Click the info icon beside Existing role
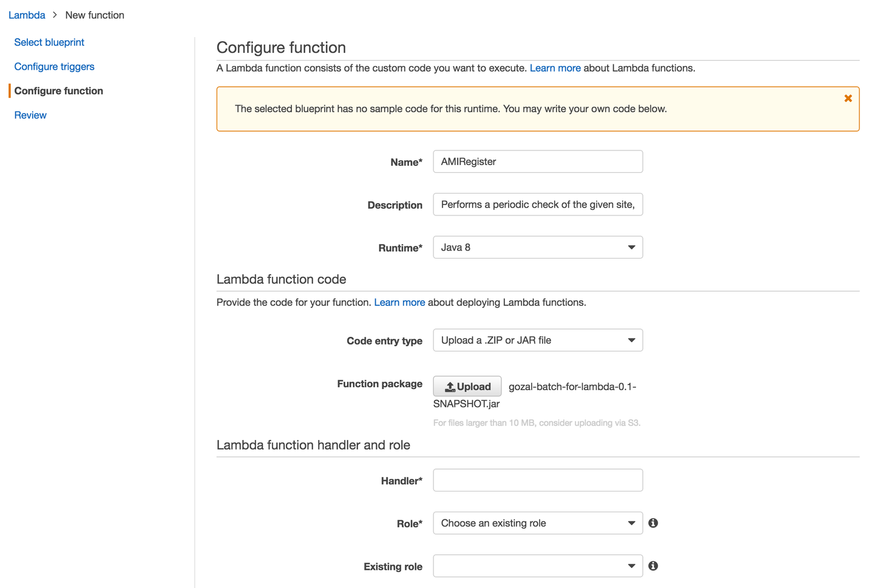Screen dimensions: 874x588 tap(653, 566)
